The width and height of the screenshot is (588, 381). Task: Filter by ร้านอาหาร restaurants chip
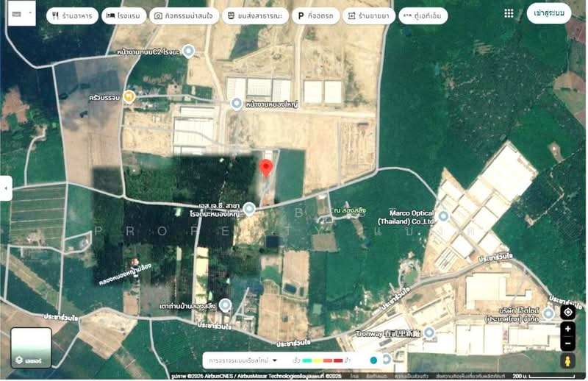[x=72, y=15]
